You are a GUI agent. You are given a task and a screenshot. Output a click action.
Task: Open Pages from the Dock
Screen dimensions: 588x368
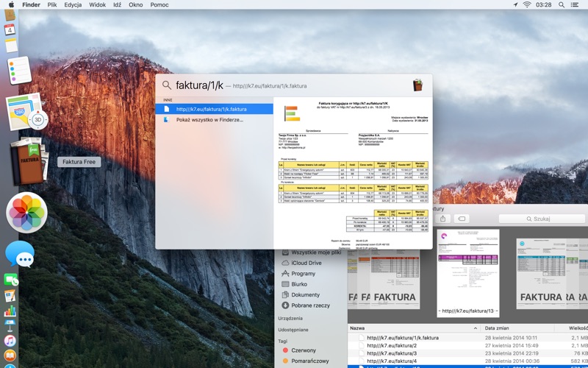(10, 296)
